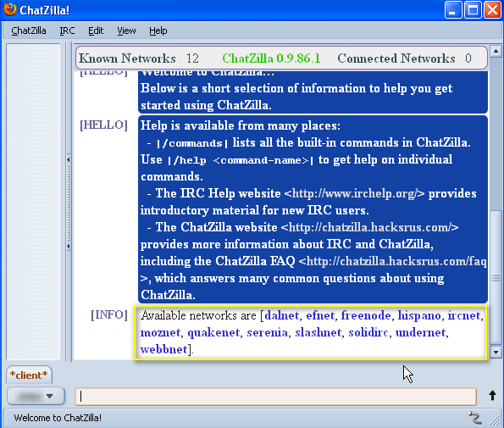Viewport: 504px width, 428px height.
Task: Click the connection status icon in status bar
Action: [475, 418]
